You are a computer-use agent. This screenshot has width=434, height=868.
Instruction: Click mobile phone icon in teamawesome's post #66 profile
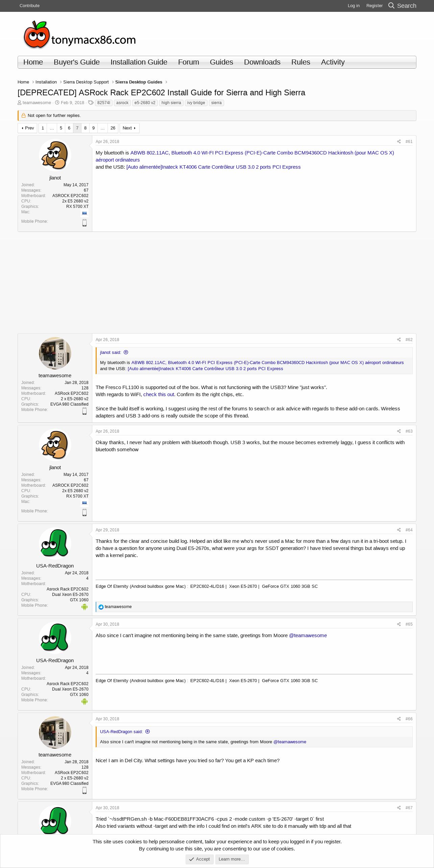[85, 790]
